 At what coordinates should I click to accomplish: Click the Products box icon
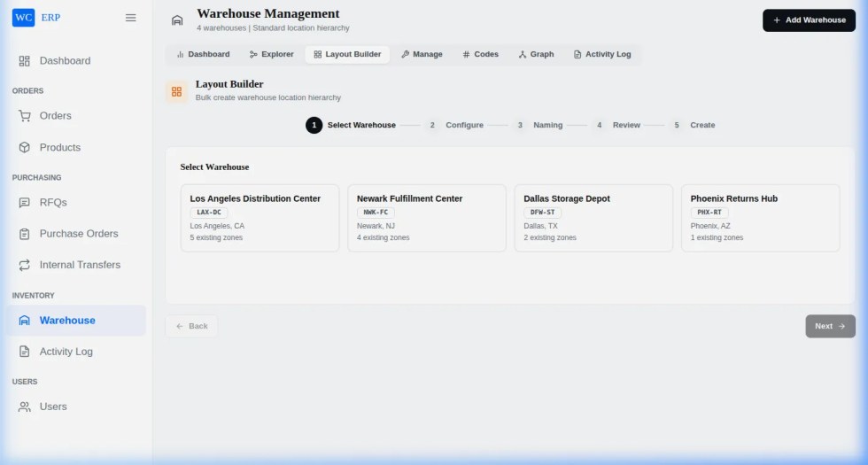[25, 147]
